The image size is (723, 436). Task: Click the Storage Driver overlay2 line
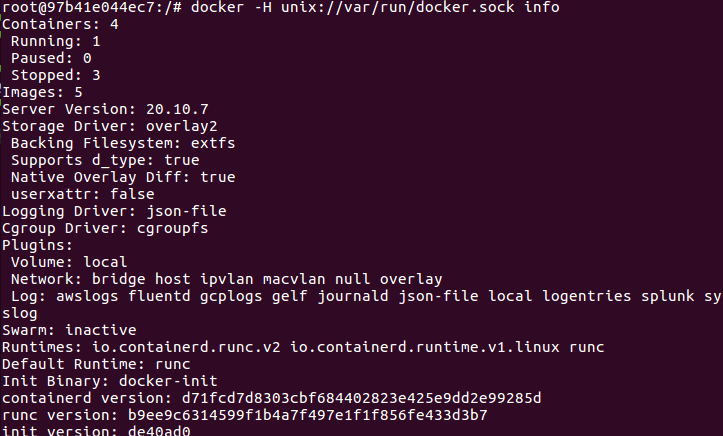coord(110,127)
